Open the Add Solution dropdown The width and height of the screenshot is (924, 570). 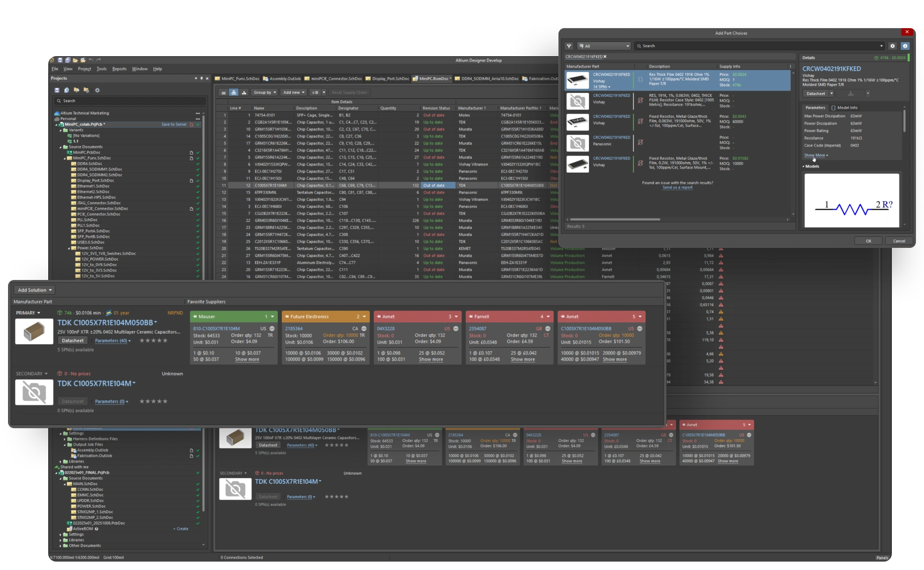tap(34, 290)
